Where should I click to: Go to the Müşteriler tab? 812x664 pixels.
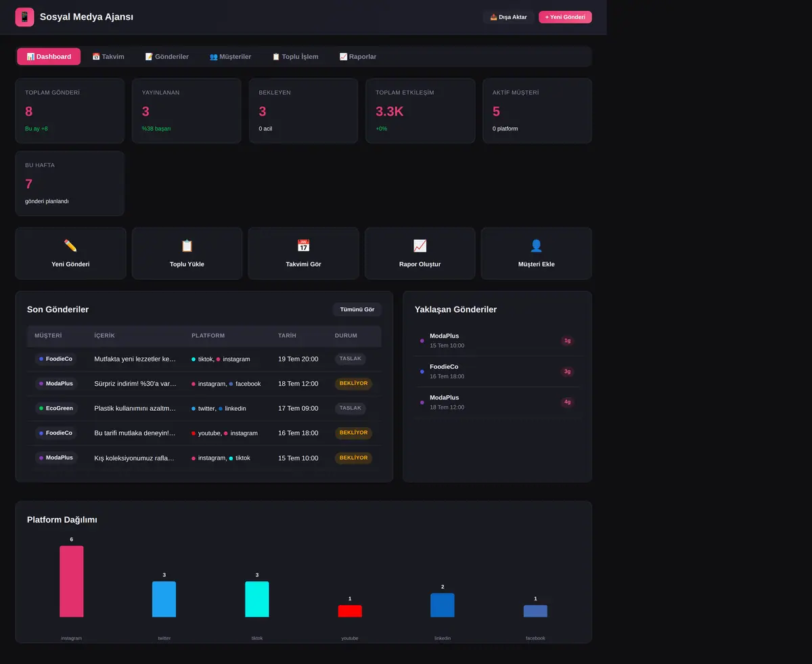coord(230,57)
